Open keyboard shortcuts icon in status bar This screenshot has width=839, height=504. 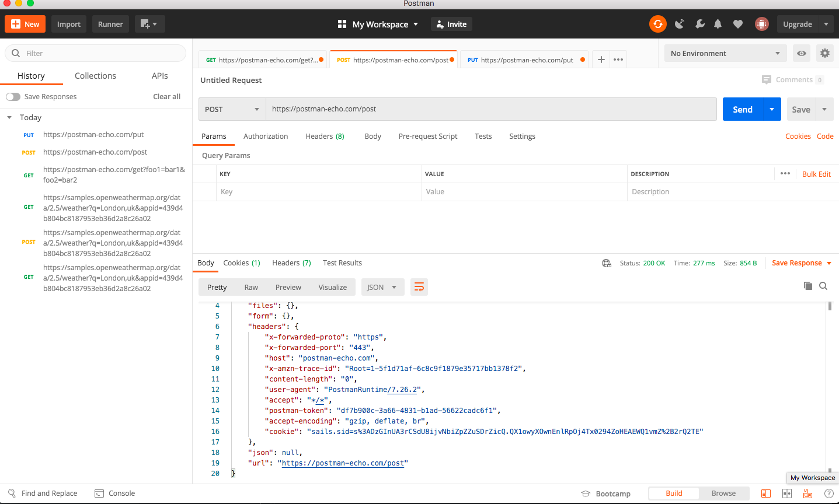[x=807, y=494]
